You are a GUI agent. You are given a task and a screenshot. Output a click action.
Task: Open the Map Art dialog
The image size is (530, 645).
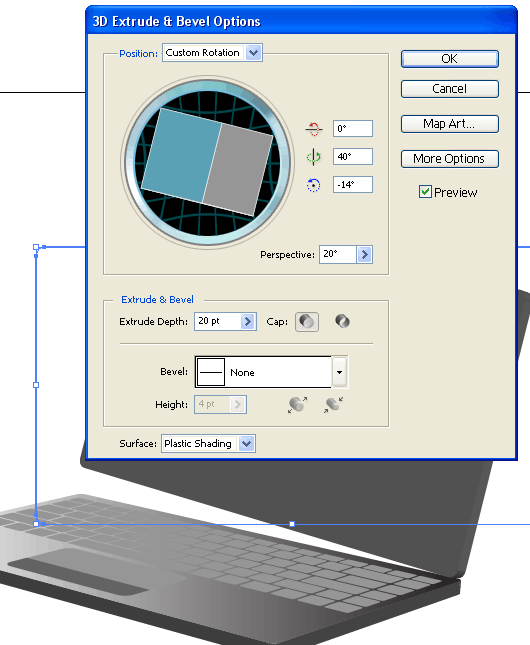(x=450, y=124)
